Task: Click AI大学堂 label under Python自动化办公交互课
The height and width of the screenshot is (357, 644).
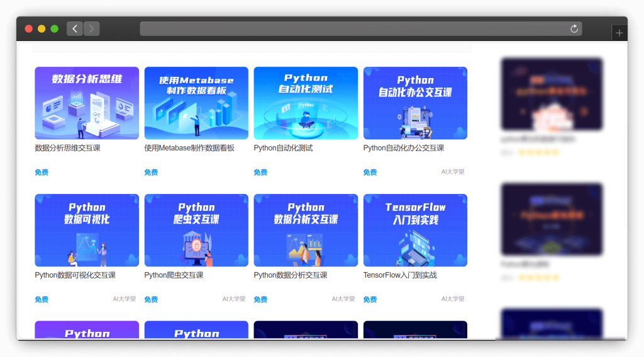Action: [453, 172]
